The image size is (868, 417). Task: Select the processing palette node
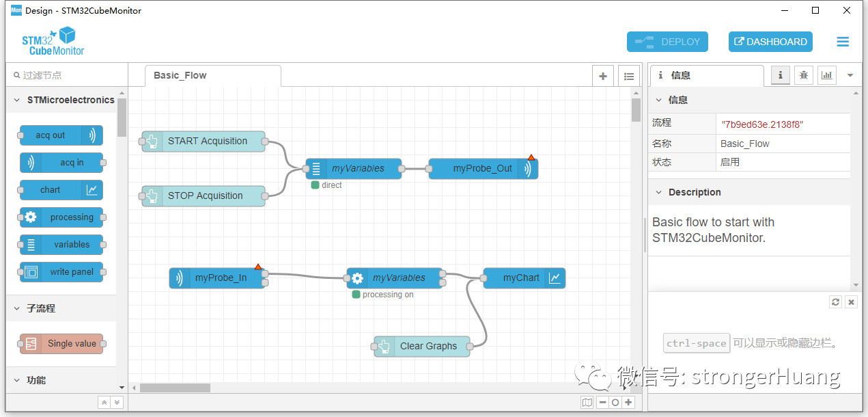(x=61, y=217)
